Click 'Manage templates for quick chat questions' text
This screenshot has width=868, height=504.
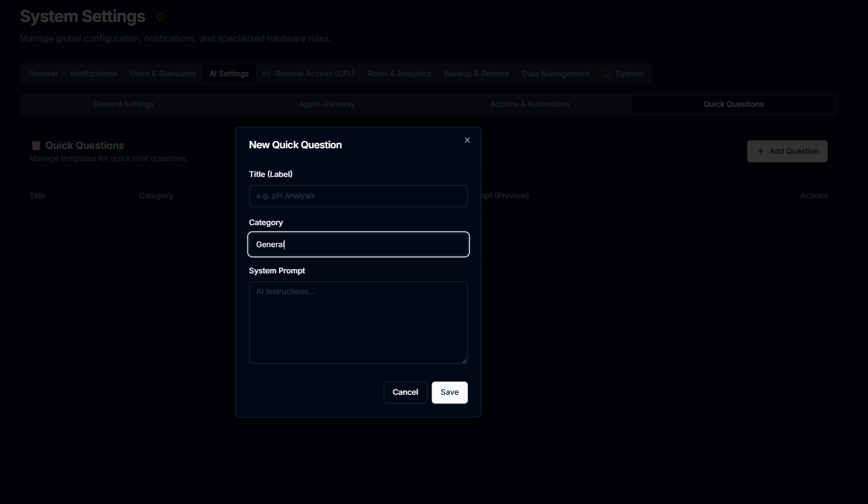click(109, 159)
